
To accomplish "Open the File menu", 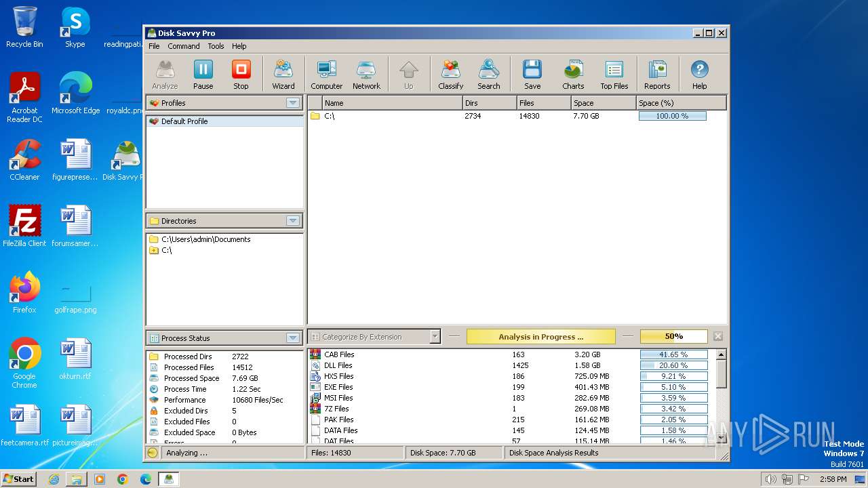I will click(x=155, y=46).
